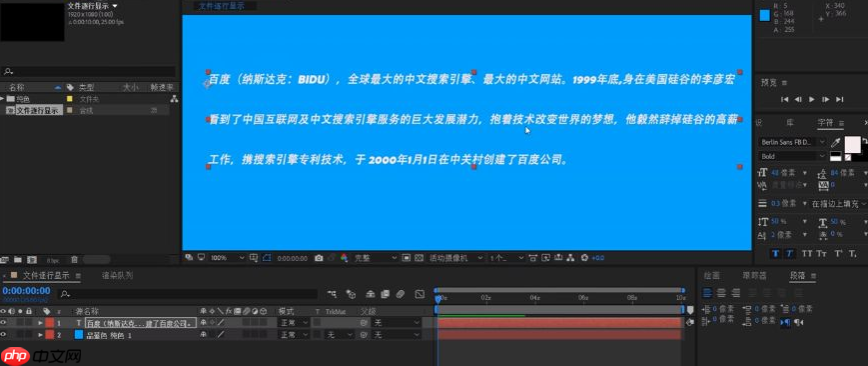The width and height of the screenshot is (868, 366).
Task: Open blend mode dropdown for layer 1
Action: (x=294, y=322)
